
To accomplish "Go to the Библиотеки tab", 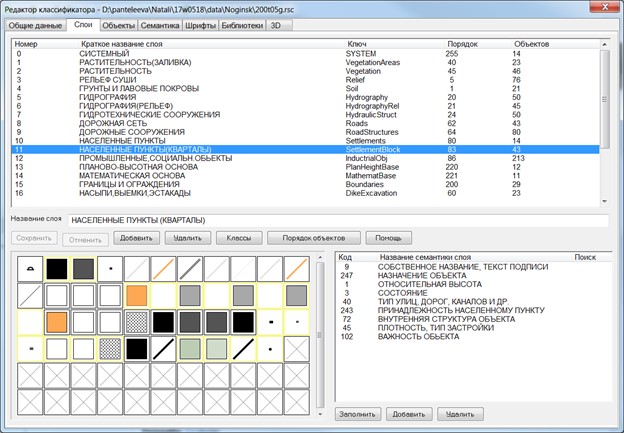I will (243, 23).
